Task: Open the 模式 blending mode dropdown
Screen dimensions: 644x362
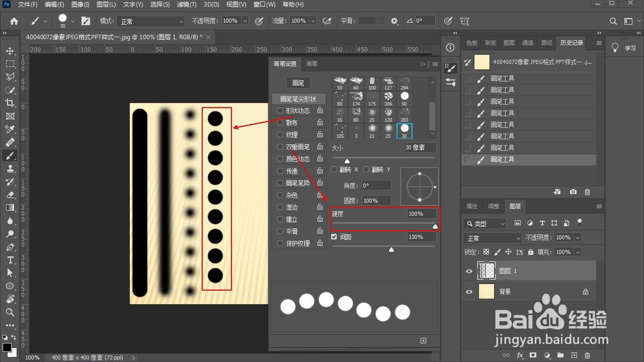Action: coord(151,21)
